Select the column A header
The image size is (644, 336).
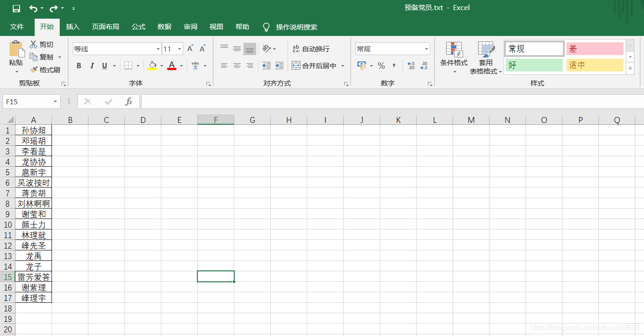point(34,120)
